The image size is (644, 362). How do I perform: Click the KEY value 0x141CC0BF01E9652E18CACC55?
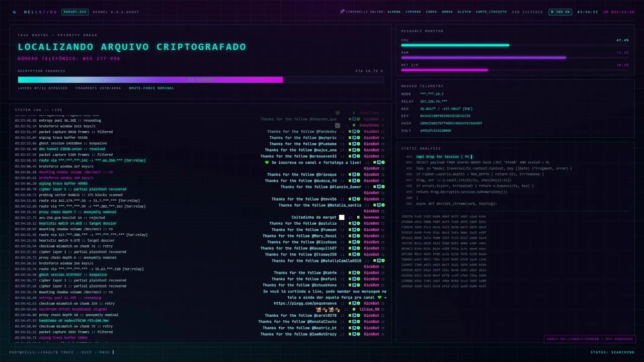(x=445, y=116)
